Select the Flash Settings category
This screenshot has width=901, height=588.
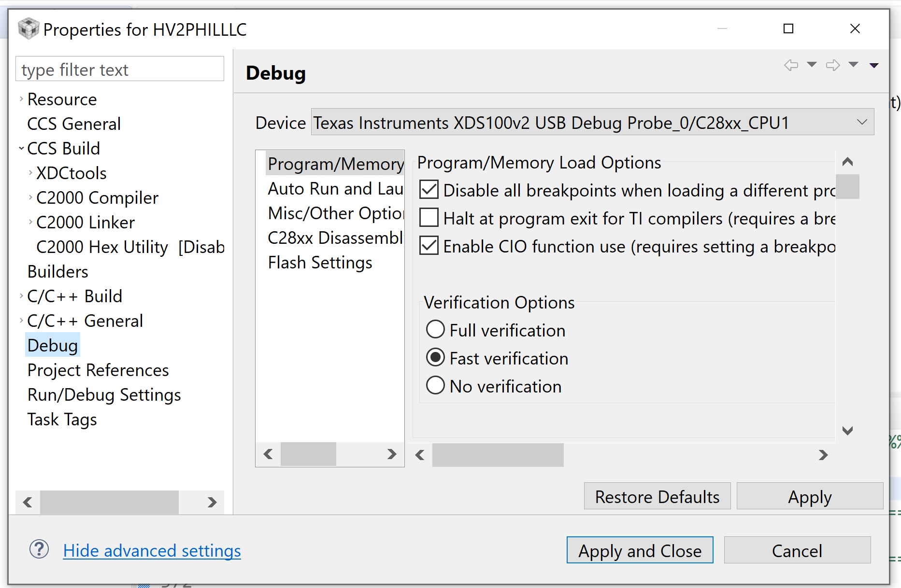click(320, 263)
